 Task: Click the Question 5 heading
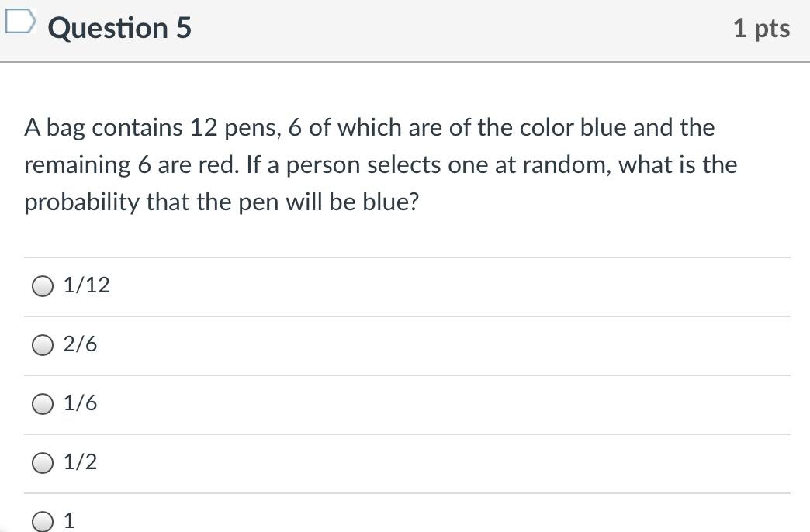(x=118, y=28)
